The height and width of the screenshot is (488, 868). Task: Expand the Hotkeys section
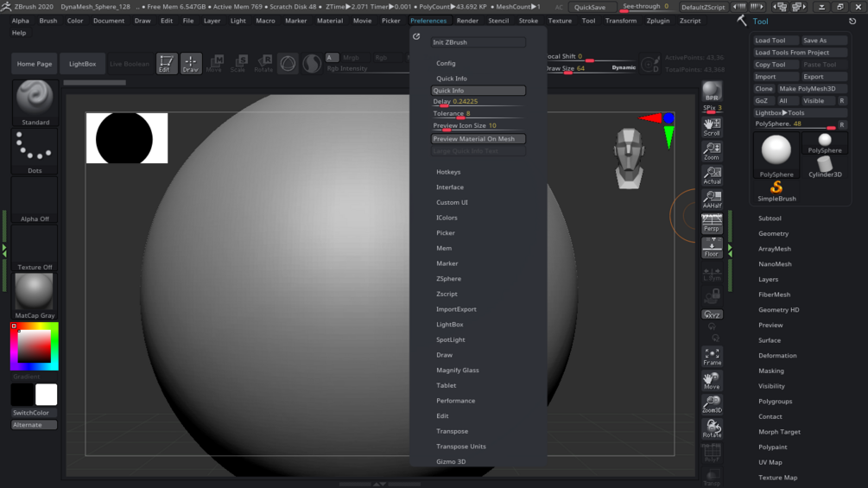[x=448, y=172]
